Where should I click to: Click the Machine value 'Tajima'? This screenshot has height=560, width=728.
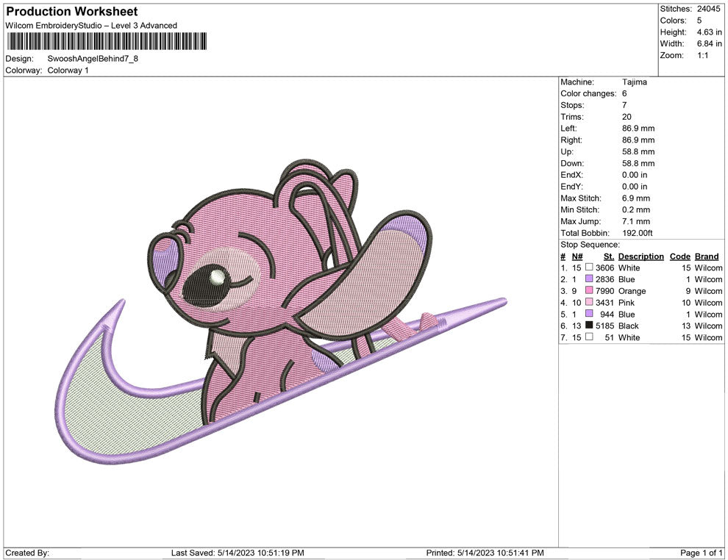point(634,82)
